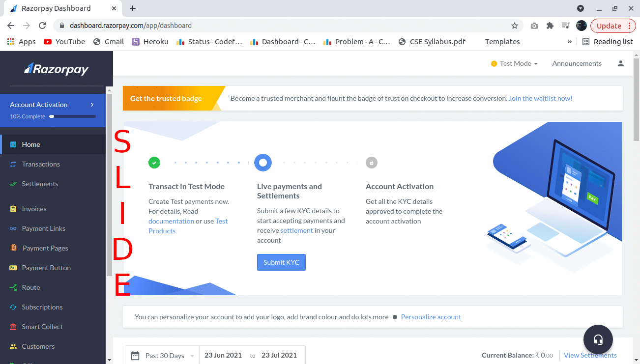Click the 23 Jun 2021 start date
Image resolution: width=640 pixels, height=364 pixels.
[223, 355]
